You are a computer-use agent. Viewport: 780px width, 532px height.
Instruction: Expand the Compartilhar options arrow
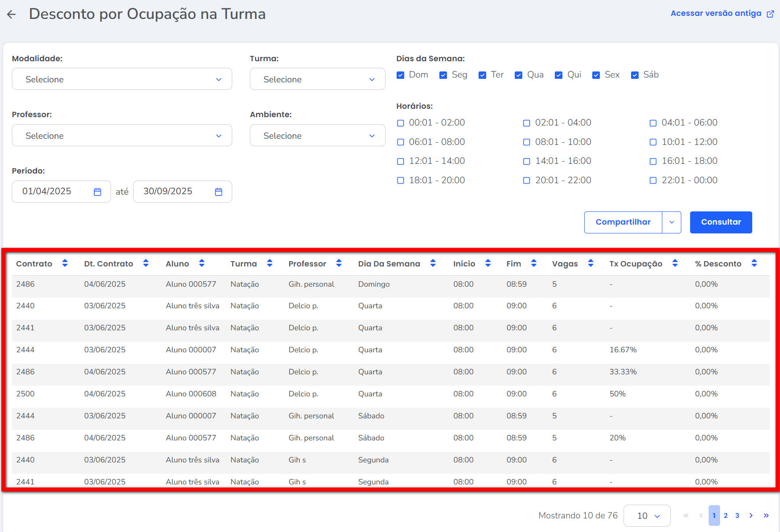[672, 222]
